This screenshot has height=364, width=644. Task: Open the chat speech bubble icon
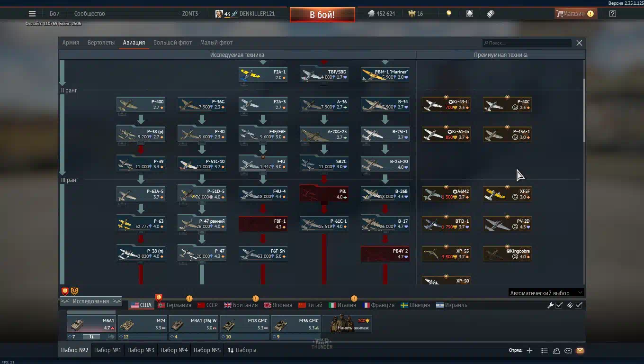(568, 351)
